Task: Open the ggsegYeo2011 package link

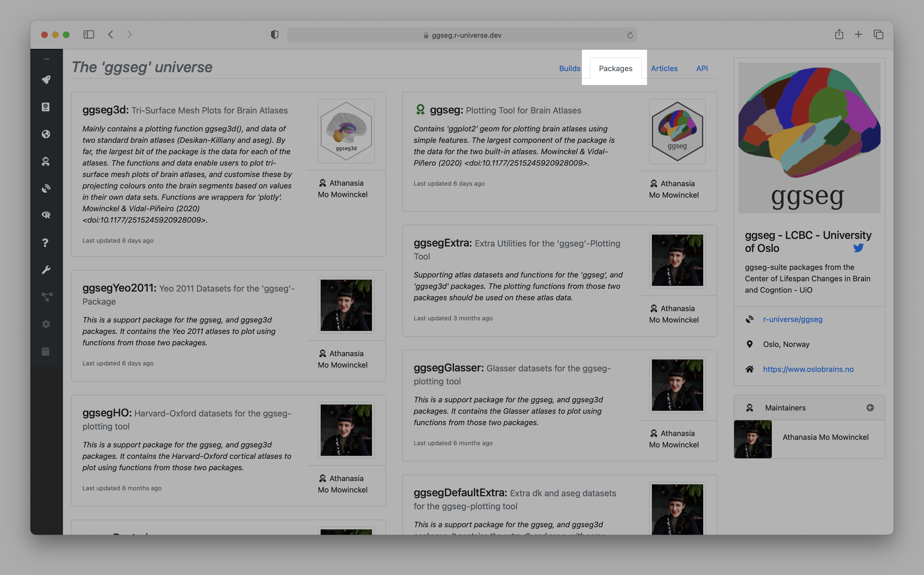Action: point(119,288)
